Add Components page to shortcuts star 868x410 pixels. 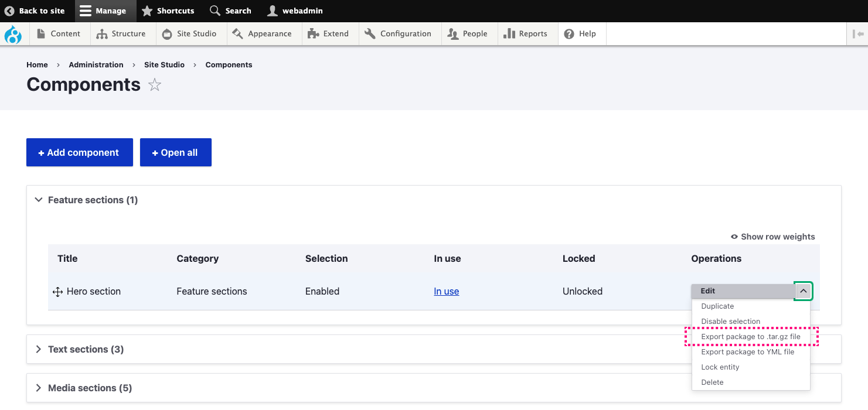155,85
